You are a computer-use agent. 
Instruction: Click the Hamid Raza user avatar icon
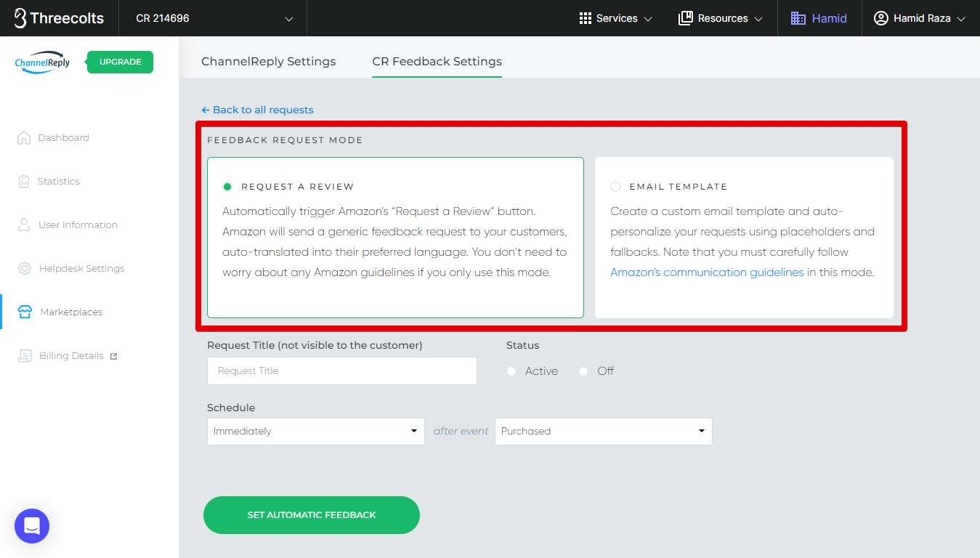click(x=880, y=18)
